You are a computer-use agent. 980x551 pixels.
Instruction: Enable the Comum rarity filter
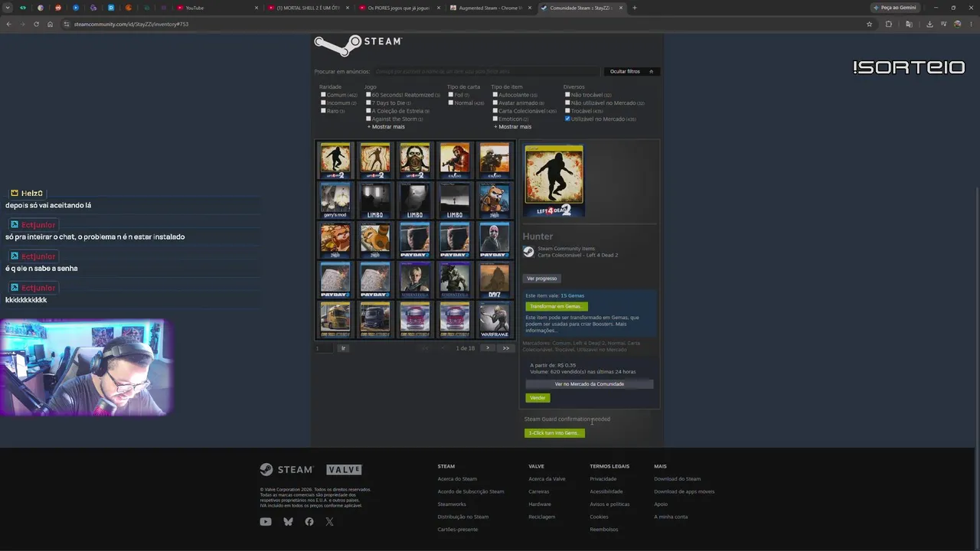323,95
